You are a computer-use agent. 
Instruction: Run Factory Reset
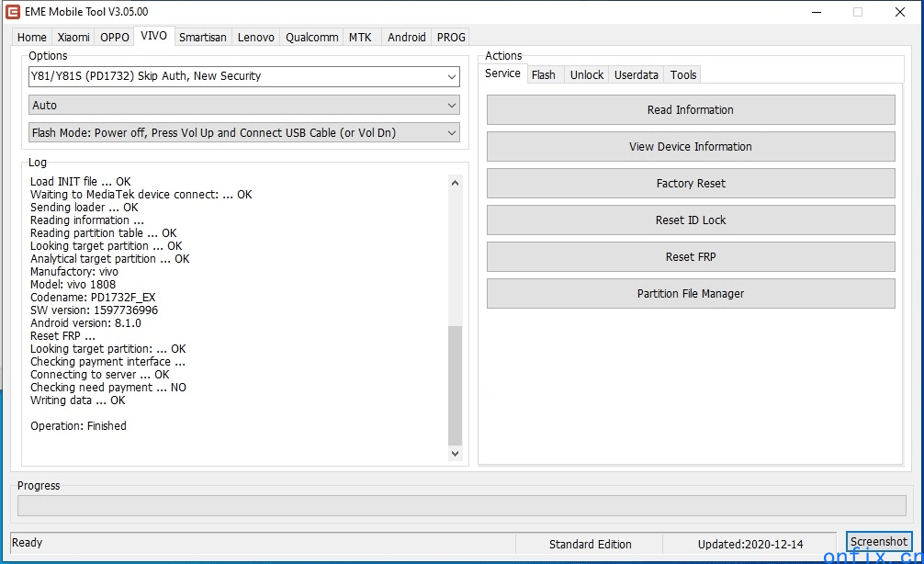691,184
